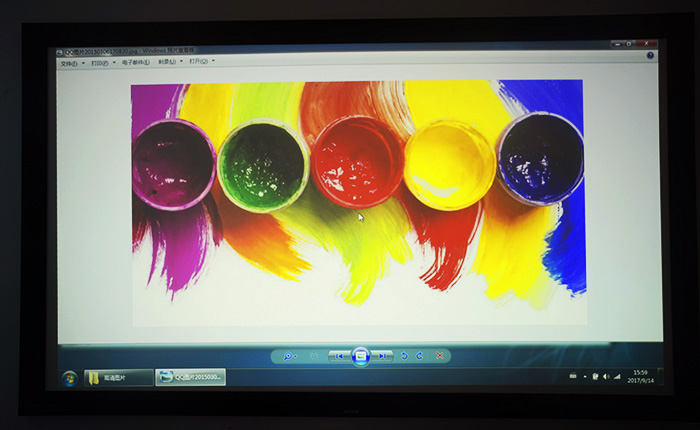700x430 pixels.
Task: Rotate the image counterclockwise
Action: [x=405, y=356]
